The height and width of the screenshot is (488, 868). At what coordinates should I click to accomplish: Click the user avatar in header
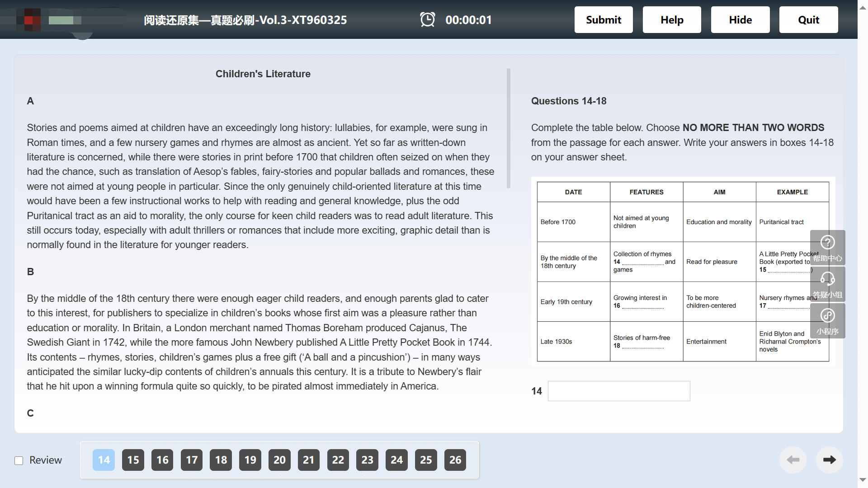coord(28,19)
